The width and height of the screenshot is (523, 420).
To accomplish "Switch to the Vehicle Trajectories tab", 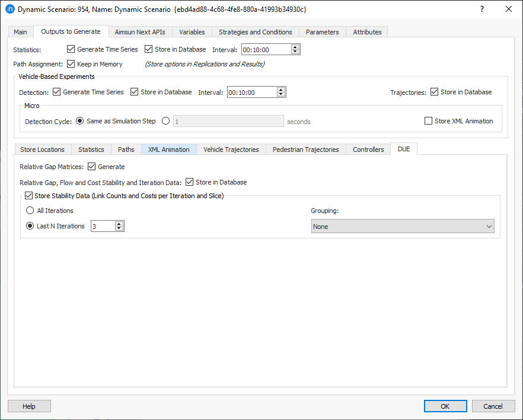I will click(x=231, y=149).
